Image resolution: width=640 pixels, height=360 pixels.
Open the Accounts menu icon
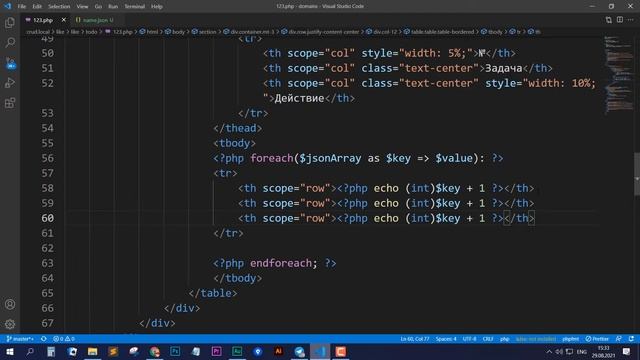tap(10, 304)
